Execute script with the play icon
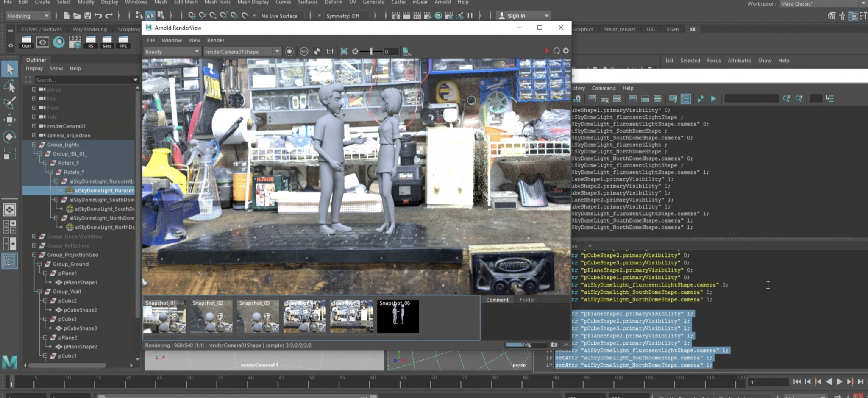 pyautogui.click(x=714, y=98)
